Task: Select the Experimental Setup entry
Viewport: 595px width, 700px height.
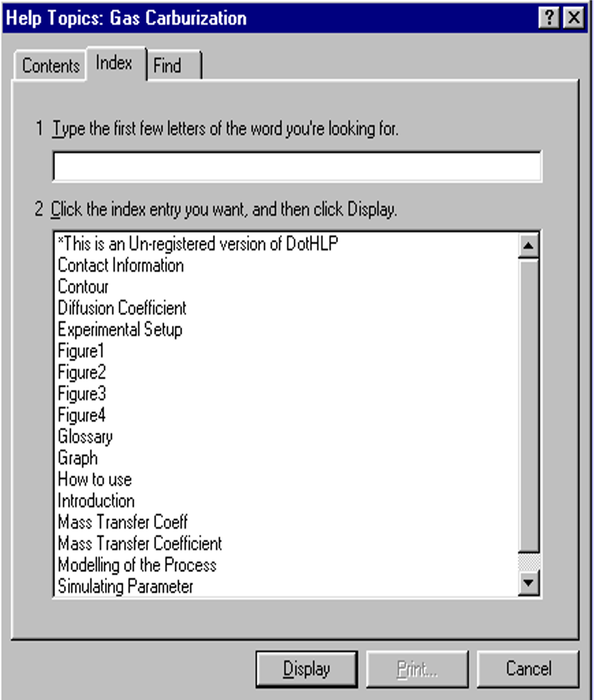Action: coord(120,330)
